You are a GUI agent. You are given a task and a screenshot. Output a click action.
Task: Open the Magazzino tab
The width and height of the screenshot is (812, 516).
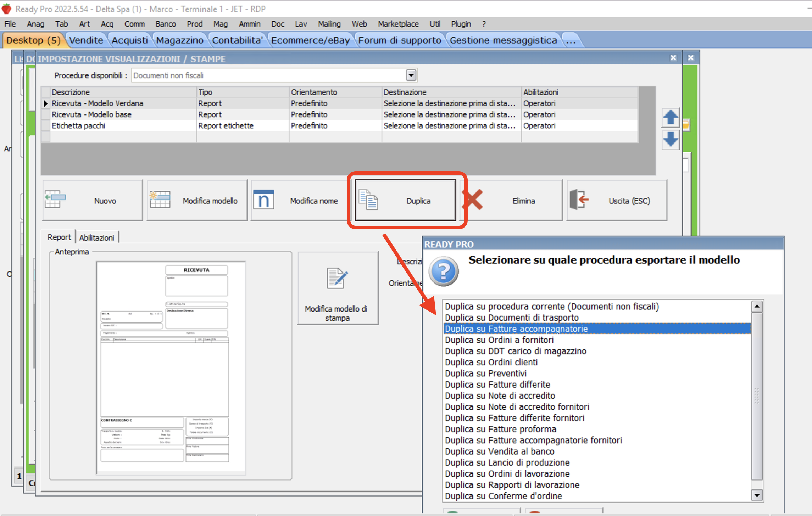tap(180, 40)
